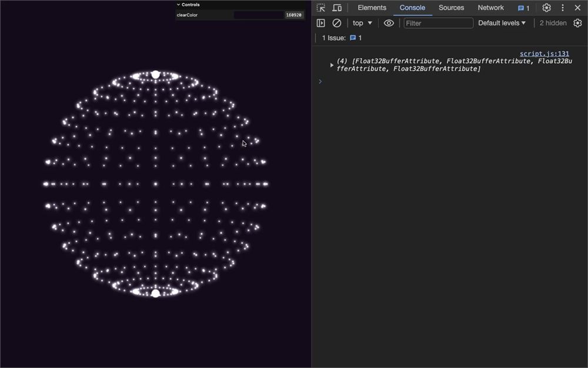
Task: Click the console prompt chevron
Action: pyautogui.click(x=320, y=81)
